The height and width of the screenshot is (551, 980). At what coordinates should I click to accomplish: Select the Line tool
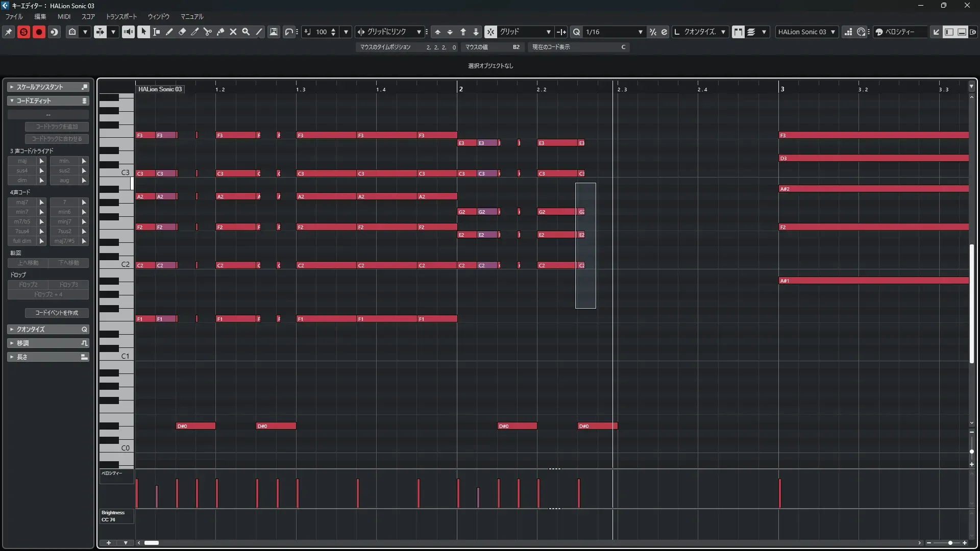click(259, 32)
